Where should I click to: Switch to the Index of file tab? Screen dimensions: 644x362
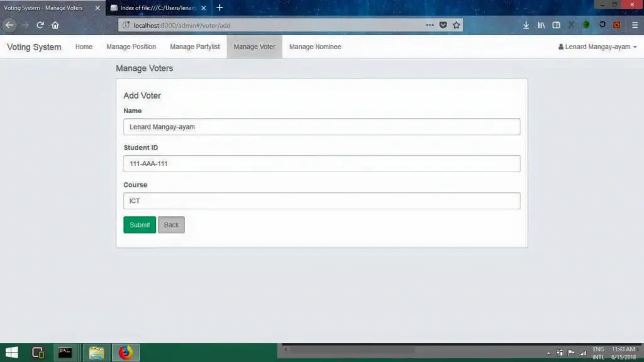(x=157, y=8)
